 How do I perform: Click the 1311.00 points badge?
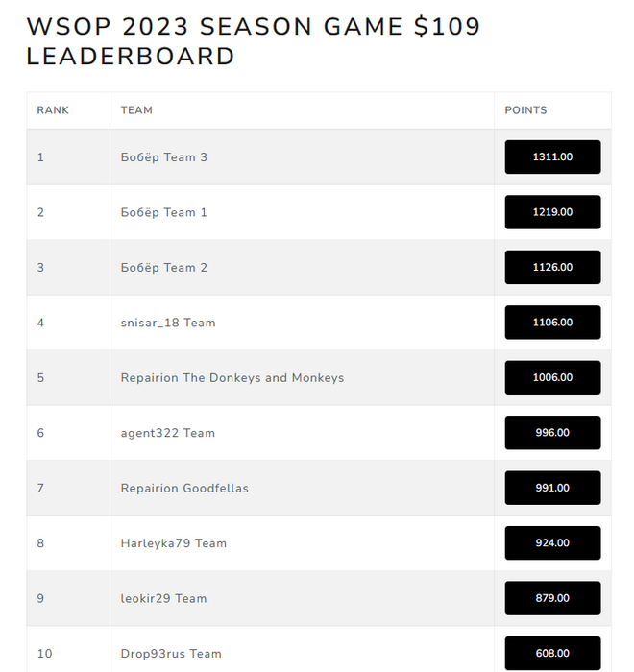(x=552, y=156)
